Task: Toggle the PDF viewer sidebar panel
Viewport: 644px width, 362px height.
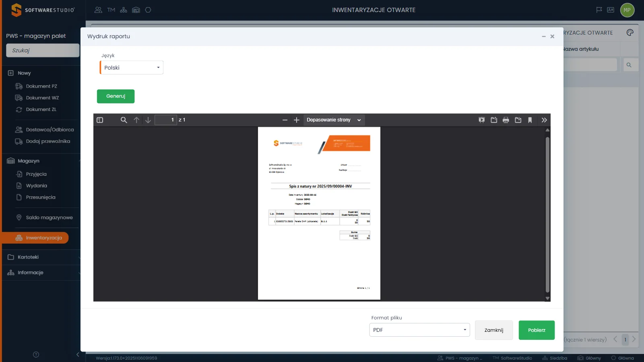Action: click(x=100, y=120)
